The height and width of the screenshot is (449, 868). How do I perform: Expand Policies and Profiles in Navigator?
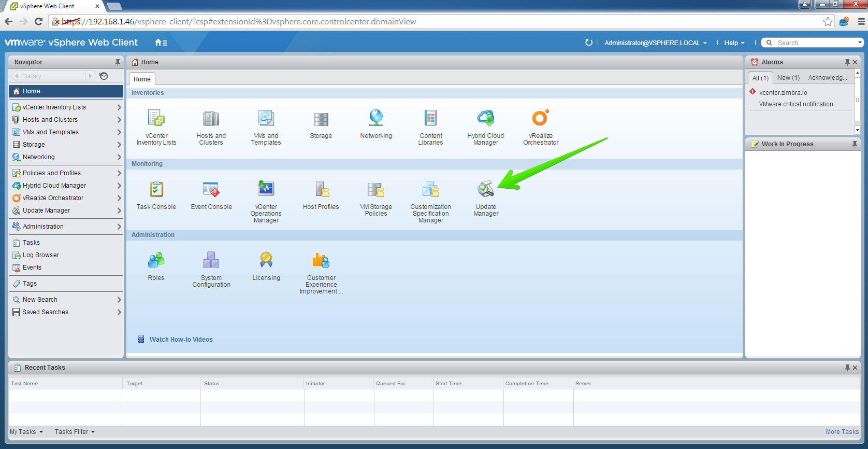(x=119, y=173)
